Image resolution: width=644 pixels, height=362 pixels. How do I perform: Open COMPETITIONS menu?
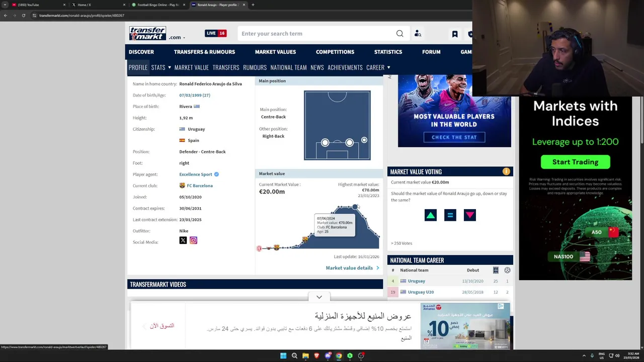(335, 52)
